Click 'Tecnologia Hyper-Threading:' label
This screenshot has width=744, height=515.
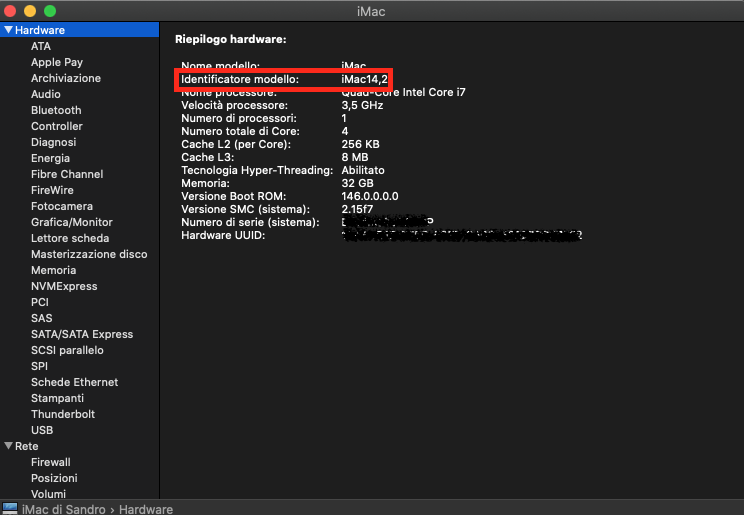(x=257, y=170)
